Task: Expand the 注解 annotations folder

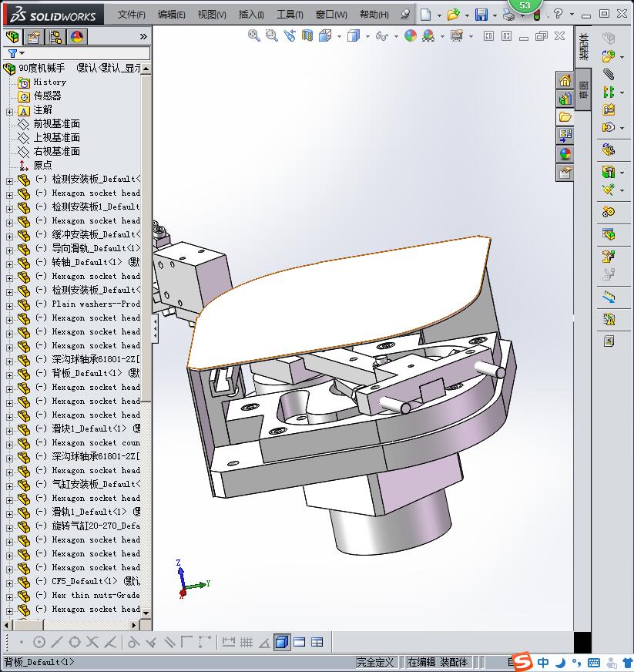Action: click(x=9, y=113)
